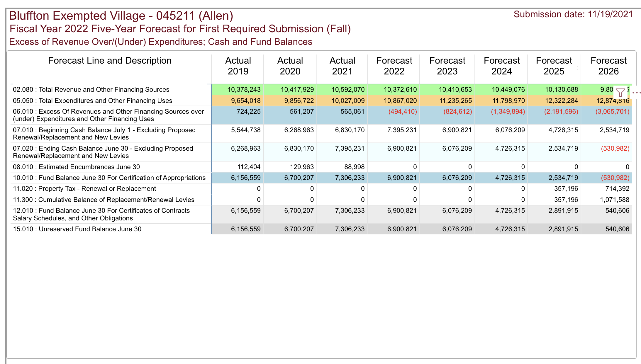This screenshot has height=364, width=641.
Task: Click the 2026 value 540,606 in the Unreserved Fund Balance row
Action: (617, 229)
